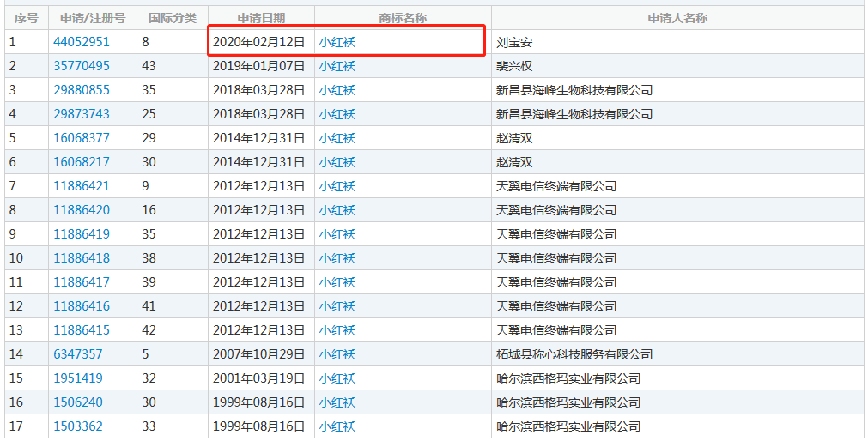Select applicant 新昌县海峰生物科技有限公司 in row 3
Image resolution: width=868 pixels, height=441 pixels.
[574, 89]
